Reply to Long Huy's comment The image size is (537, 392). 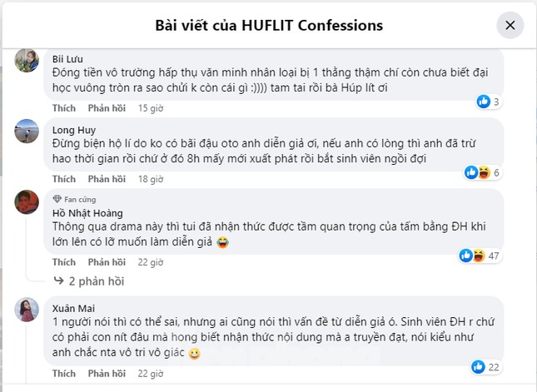(x=107, y=179)
